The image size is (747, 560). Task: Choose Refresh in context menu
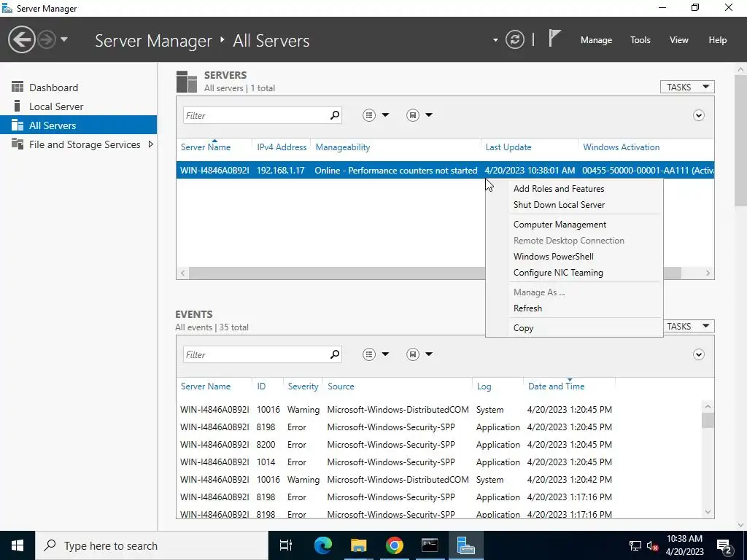click(x=527, y=308)
